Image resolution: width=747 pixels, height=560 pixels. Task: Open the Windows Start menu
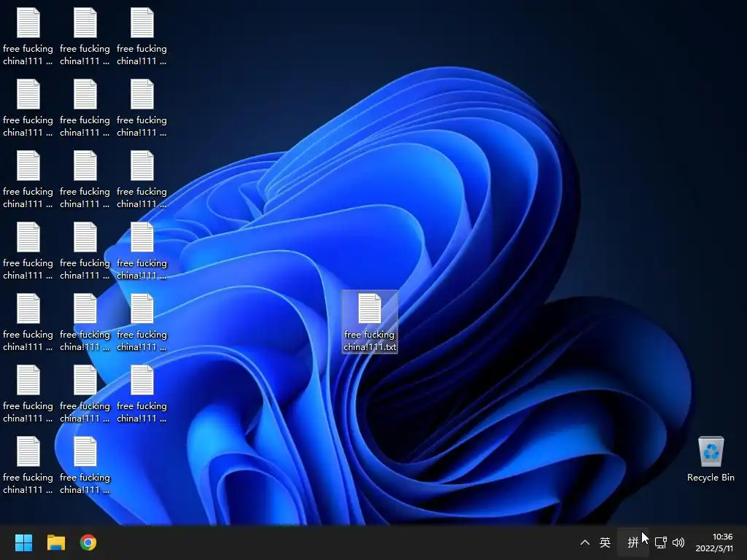[23, 542]
